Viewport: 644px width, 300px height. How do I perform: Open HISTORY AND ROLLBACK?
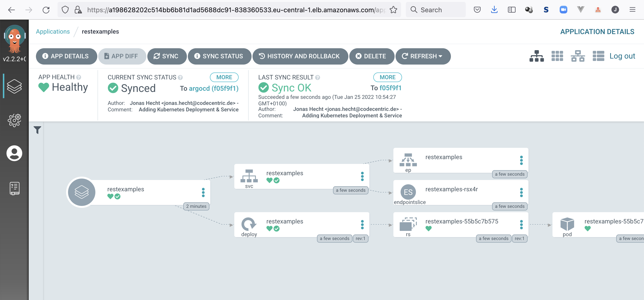(x=300, y=56)
